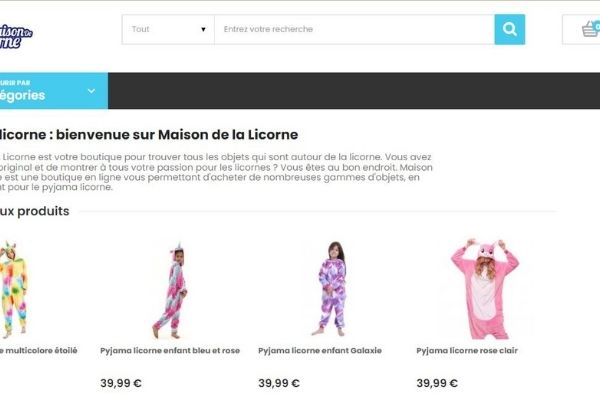Image resolution: width=600 pixels, height=400 pixels.
Task: Click the price under bleu et rose pyjama
Action: [x=121, y=383]
